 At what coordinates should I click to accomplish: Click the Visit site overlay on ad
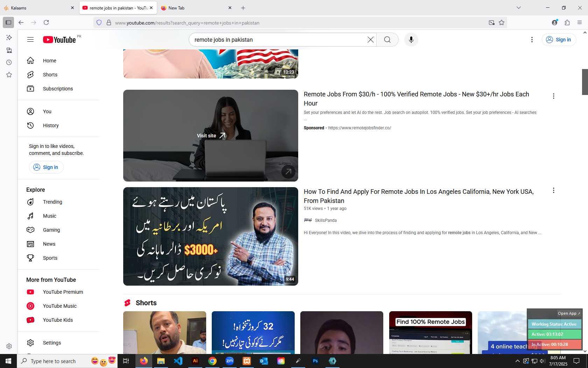[x=211, y=136]
